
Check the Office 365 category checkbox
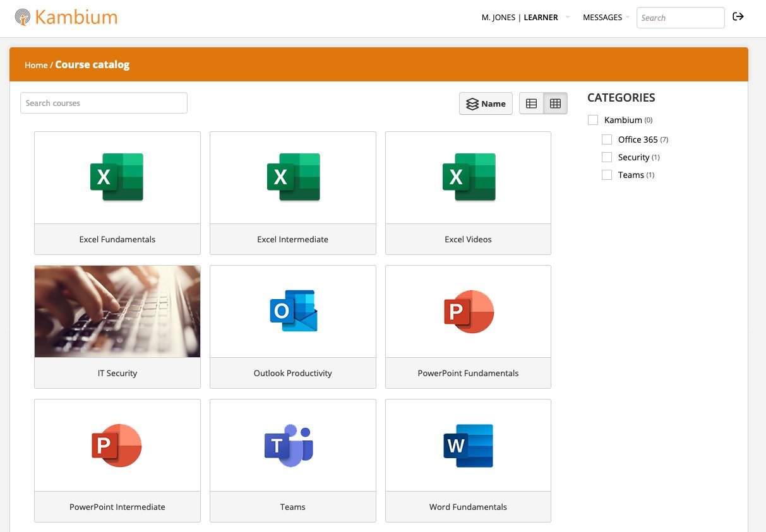(x=607, y=139)
